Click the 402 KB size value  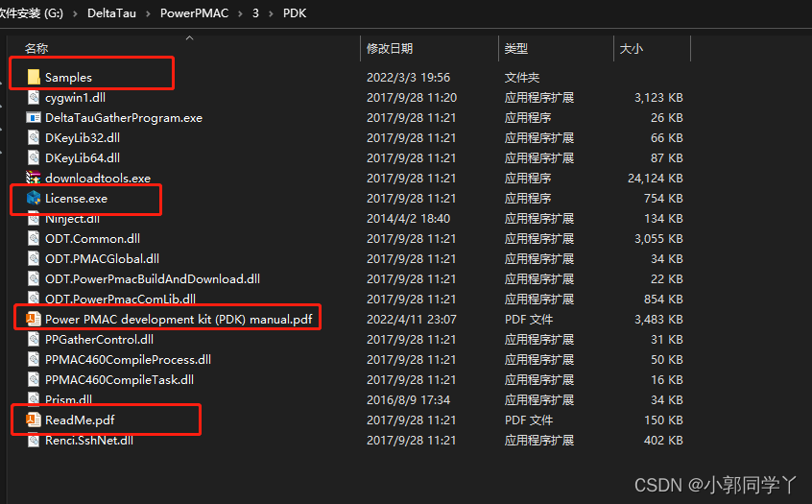click(663, 441)
